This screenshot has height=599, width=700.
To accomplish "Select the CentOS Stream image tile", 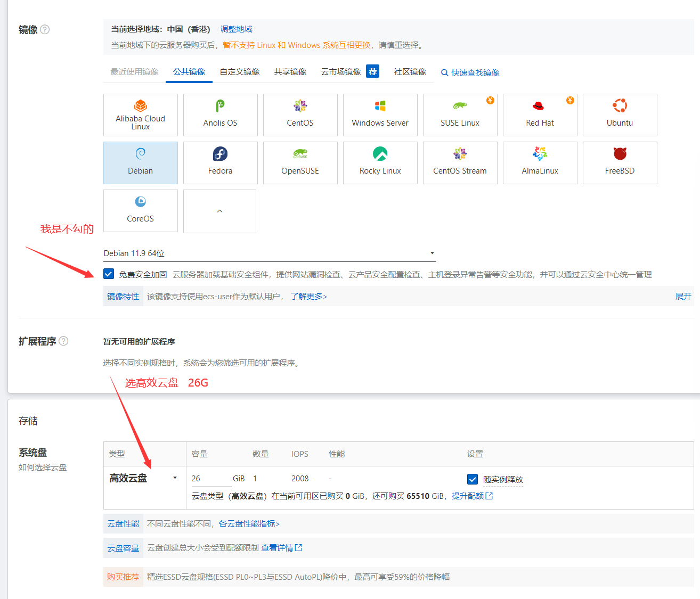I will pos(460,163).
